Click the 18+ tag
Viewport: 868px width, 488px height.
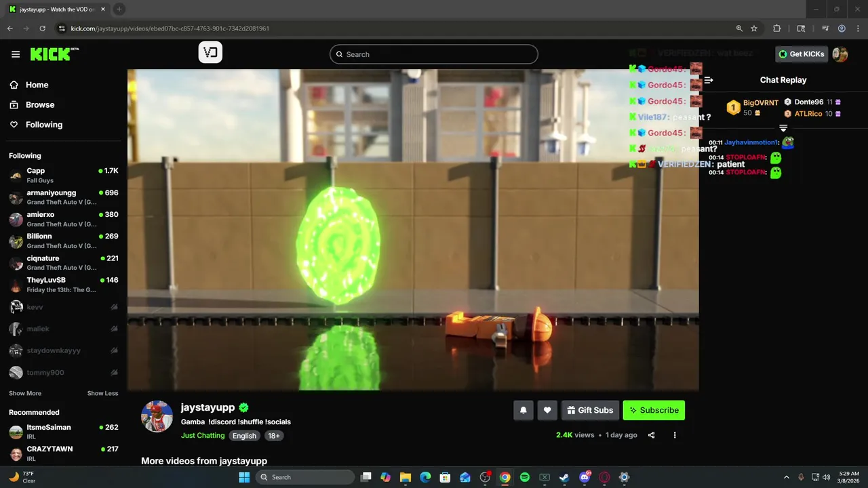point(274,436)
